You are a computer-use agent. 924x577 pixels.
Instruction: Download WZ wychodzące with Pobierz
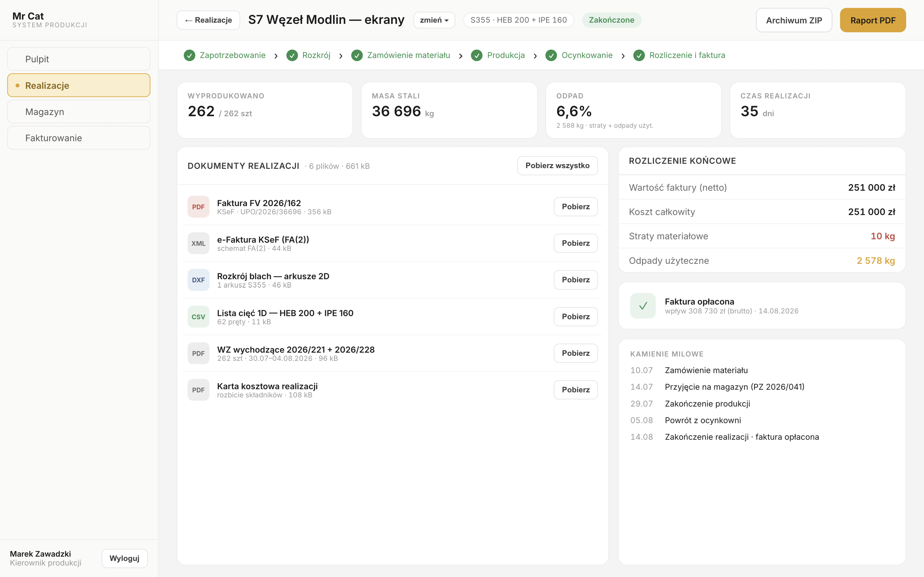point(576,353)
